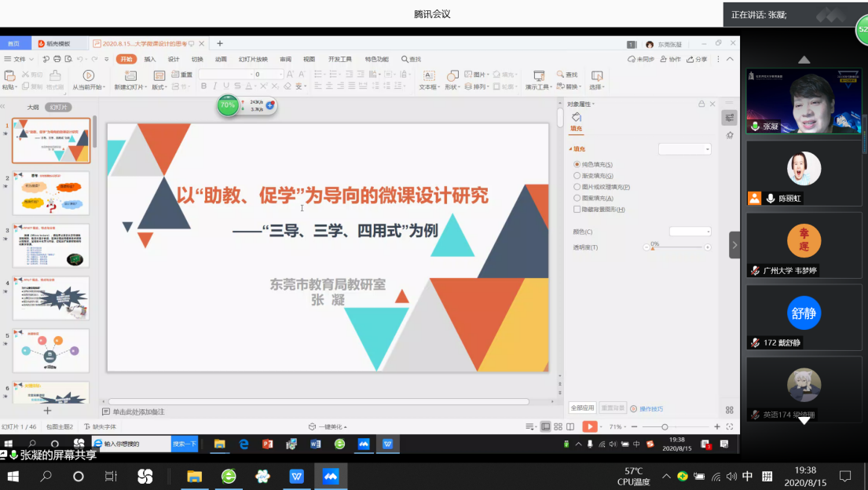Click the lock icon in 对象属性 panel header

pos(701,104)
